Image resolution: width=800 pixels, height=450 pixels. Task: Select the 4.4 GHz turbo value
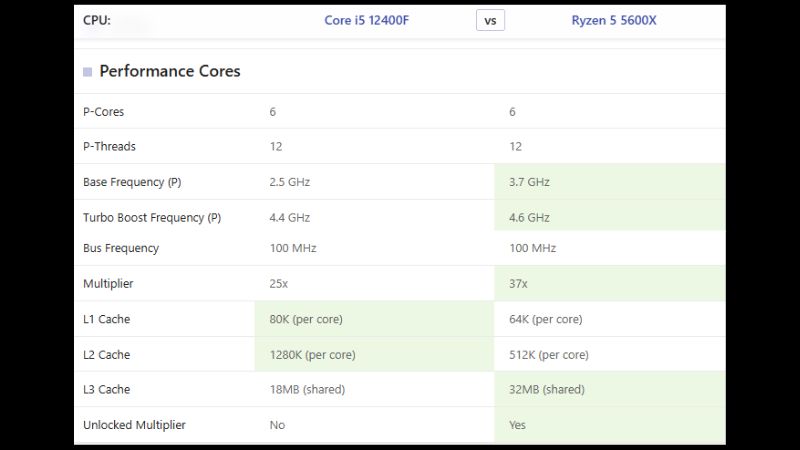290,218
